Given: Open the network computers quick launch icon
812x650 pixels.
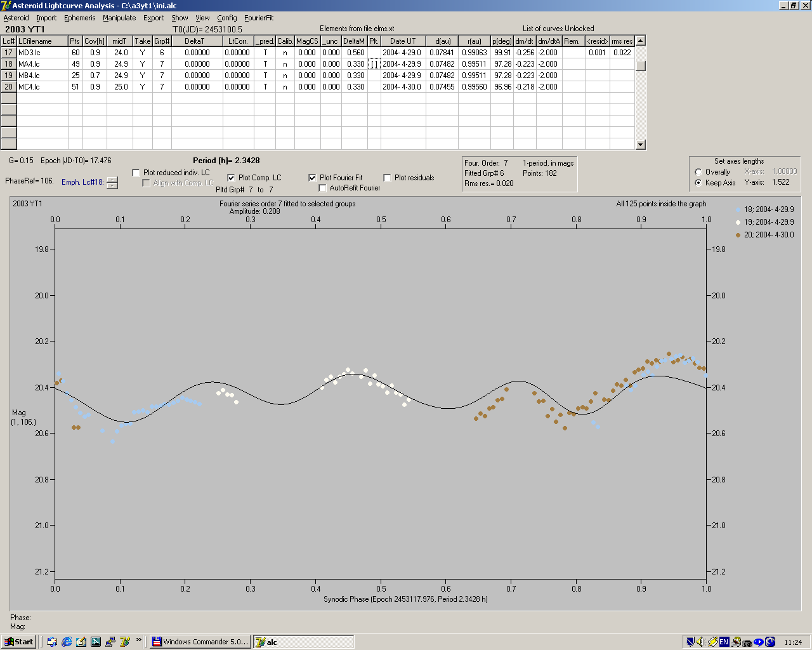Looking at the screenshot, I should (x=110, y=642).
